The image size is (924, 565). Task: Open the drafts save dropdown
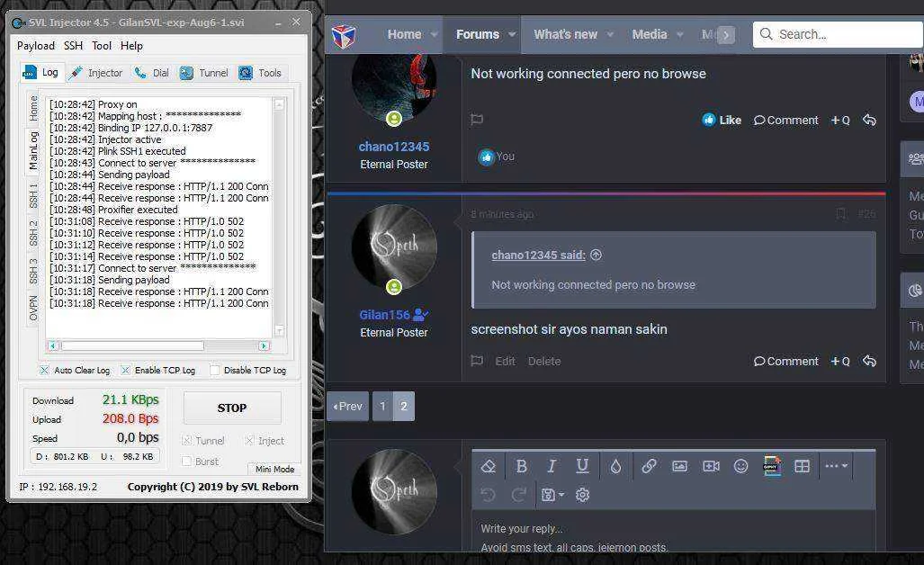(552, 494)
